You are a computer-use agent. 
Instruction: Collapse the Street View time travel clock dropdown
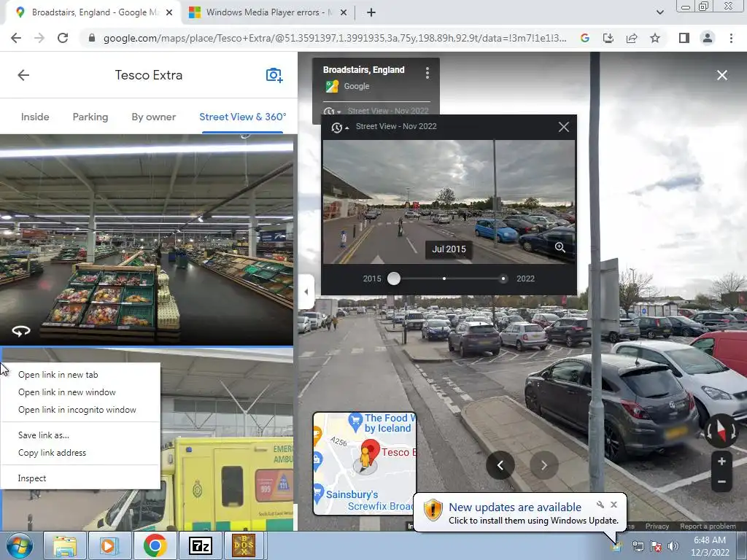click(x=339, y=127)
